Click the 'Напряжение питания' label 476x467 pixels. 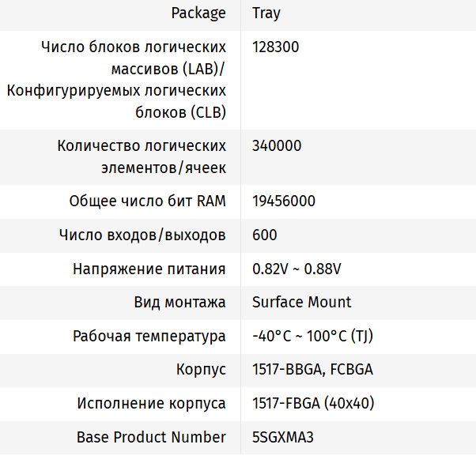click(x=149, y=269)
